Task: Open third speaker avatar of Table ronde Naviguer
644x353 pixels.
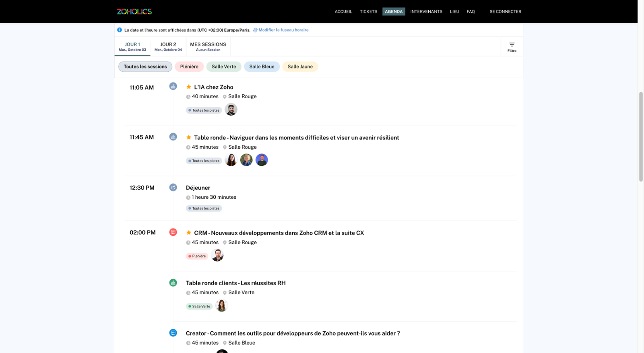Action: pyautogui.click(x=262, y=160)
